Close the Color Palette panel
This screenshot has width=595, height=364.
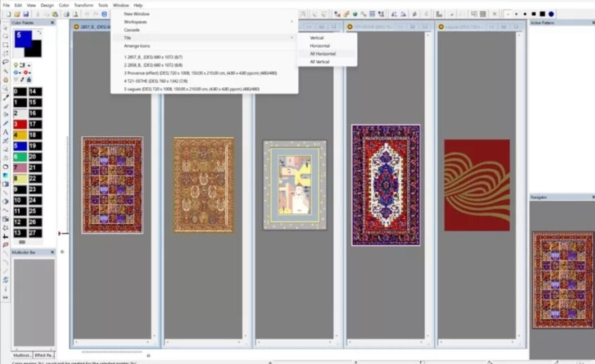[x=52, y=23]
